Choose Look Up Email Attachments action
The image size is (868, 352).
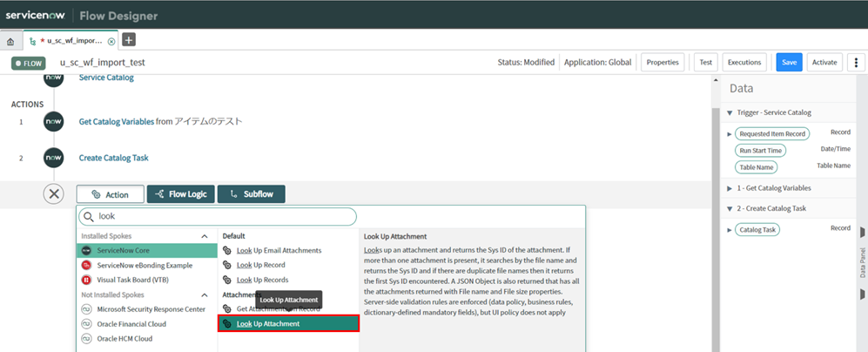(x=279, y=251)
